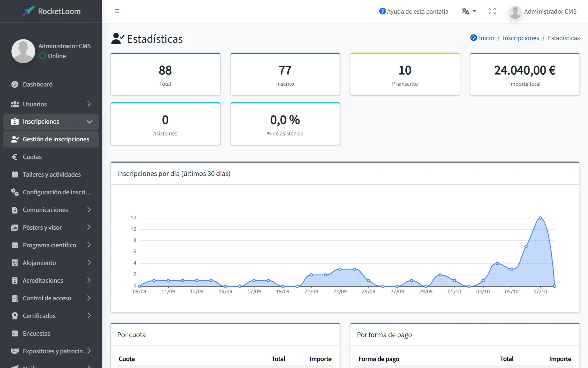Viewport: 588px width, 368px height.
Task: Click the Cuotas euro icon
Action: pyautogui.click(x=15, y=157)
